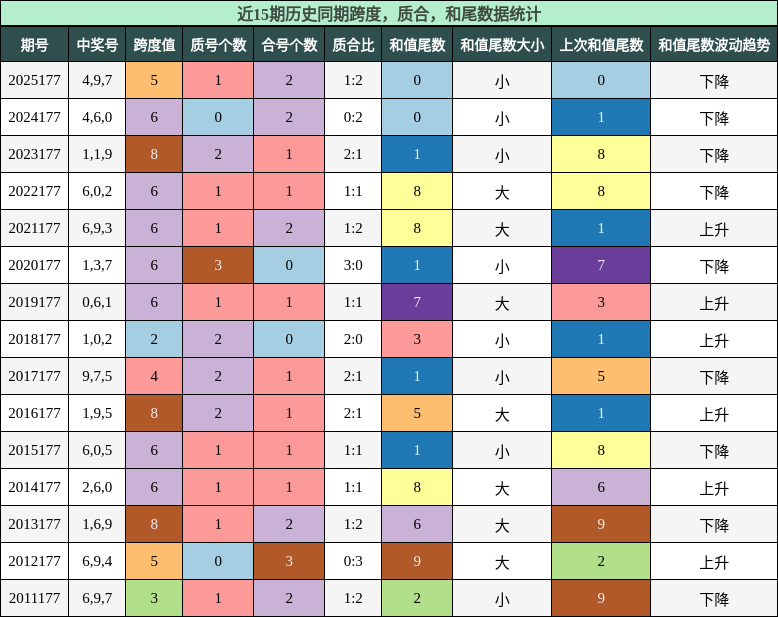Select period cell 2013177
Screen dimensions: 778x617
[34, 524]
